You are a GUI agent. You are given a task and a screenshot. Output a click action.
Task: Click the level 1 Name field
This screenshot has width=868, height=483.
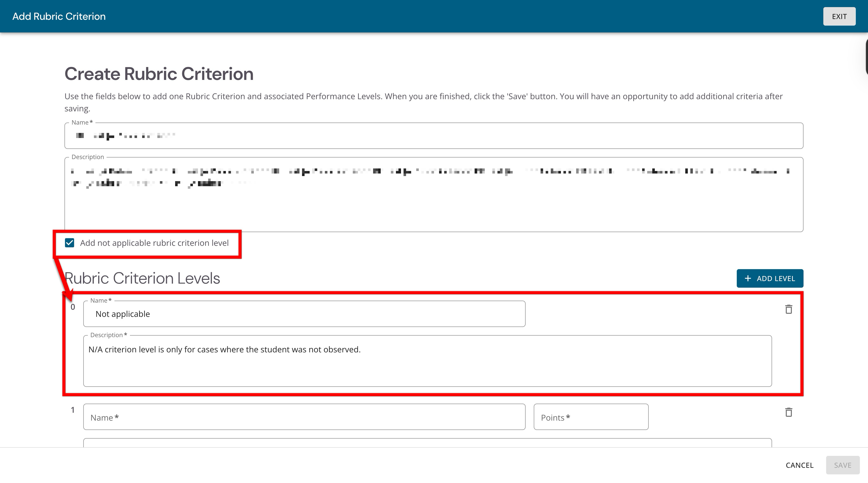pyautogui.click(x=304, y=417)
